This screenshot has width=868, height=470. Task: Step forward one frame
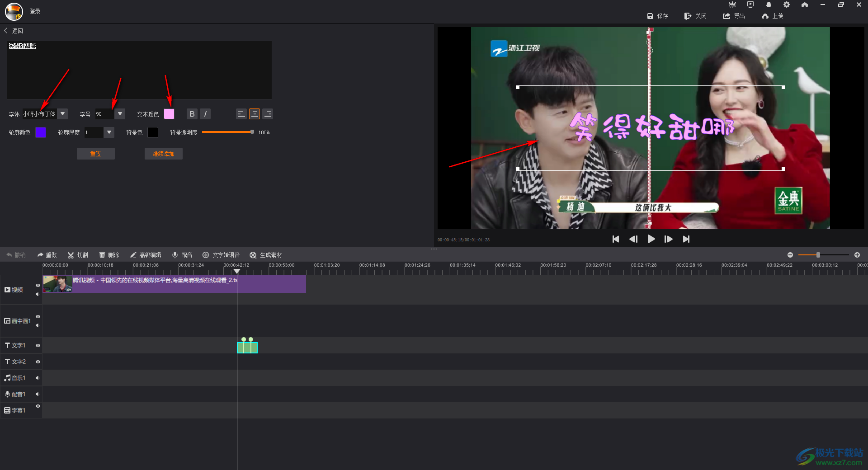point(668,239)
